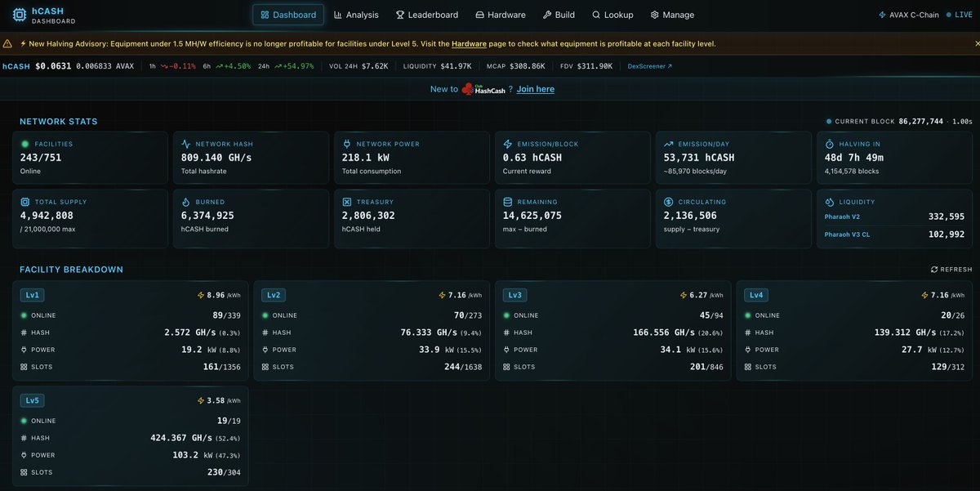Viewport: 980px width, 491px height.
Task: Click the FDV $311.90K value
Action: coord(594,66)
